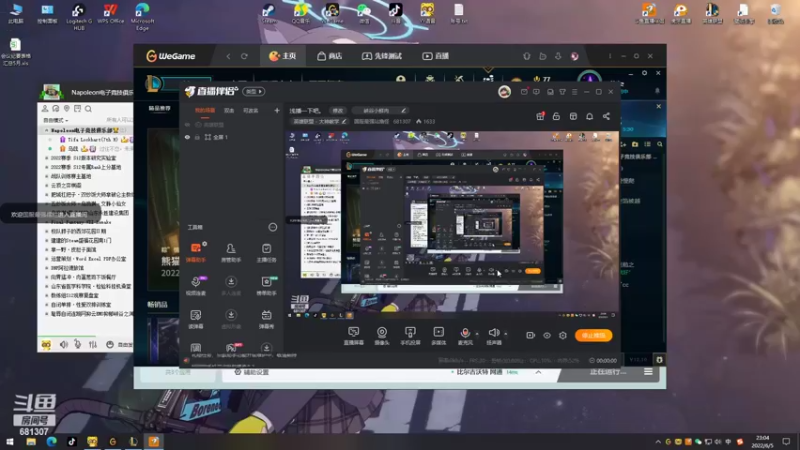Expand the speaker options arrow
The image size is (800, 450).
pyautogui.click(x=505, y=334)
